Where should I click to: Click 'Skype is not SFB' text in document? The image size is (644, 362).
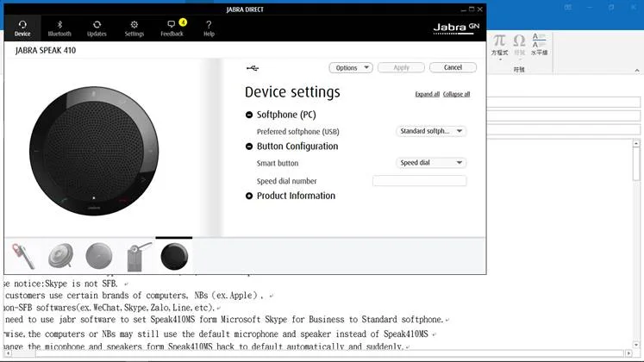point(81,284)
